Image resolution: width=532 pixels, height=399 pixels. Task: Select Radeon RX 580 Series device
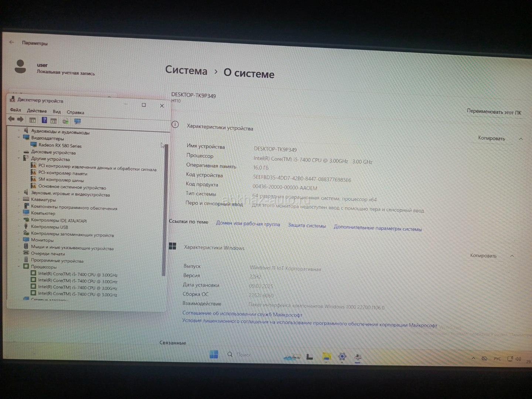[x=60, y=146]
